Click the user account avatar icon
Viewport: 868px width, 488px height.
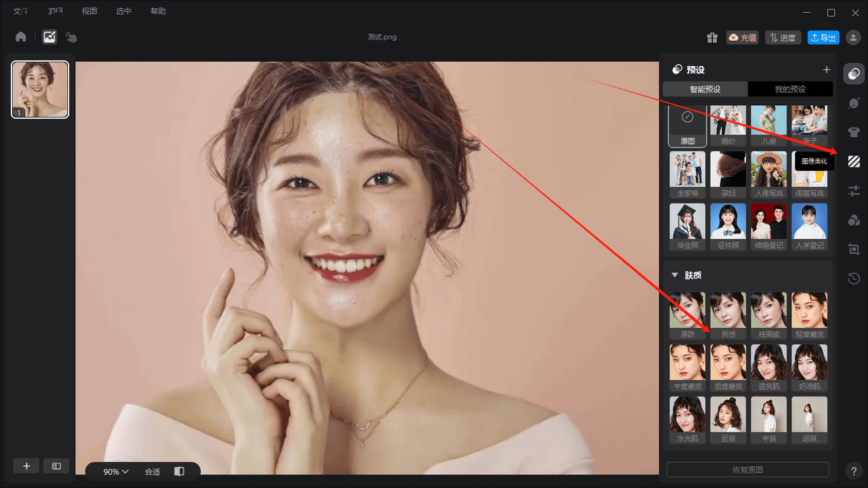853,38
